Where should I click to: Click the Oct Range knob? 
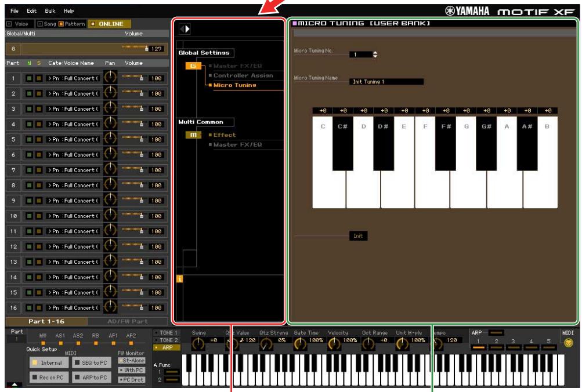(368, 344)
